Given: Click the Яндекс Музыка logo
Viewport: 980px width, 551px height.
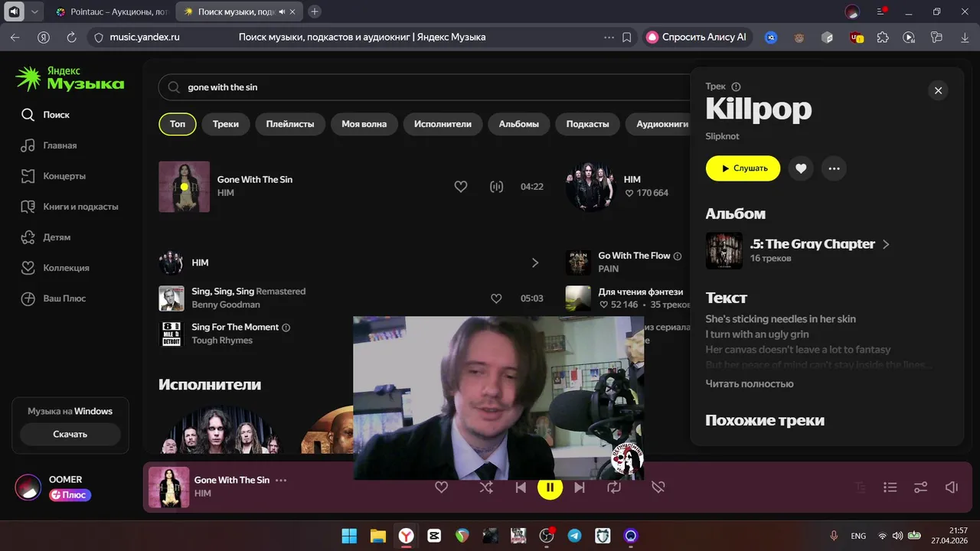Looking at the screenshot, I should (70, 78).
